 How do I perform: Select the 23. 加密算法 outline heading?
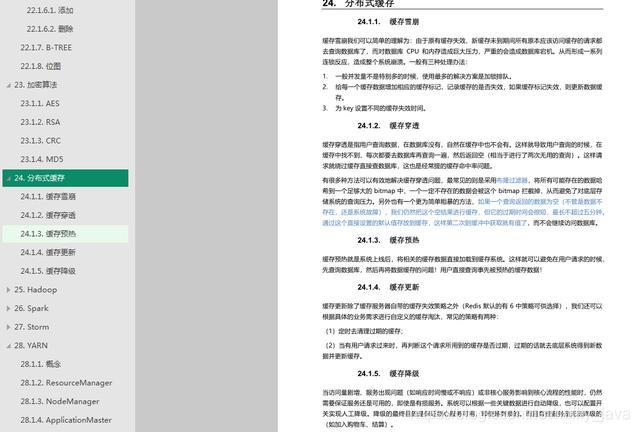point(36,85)
